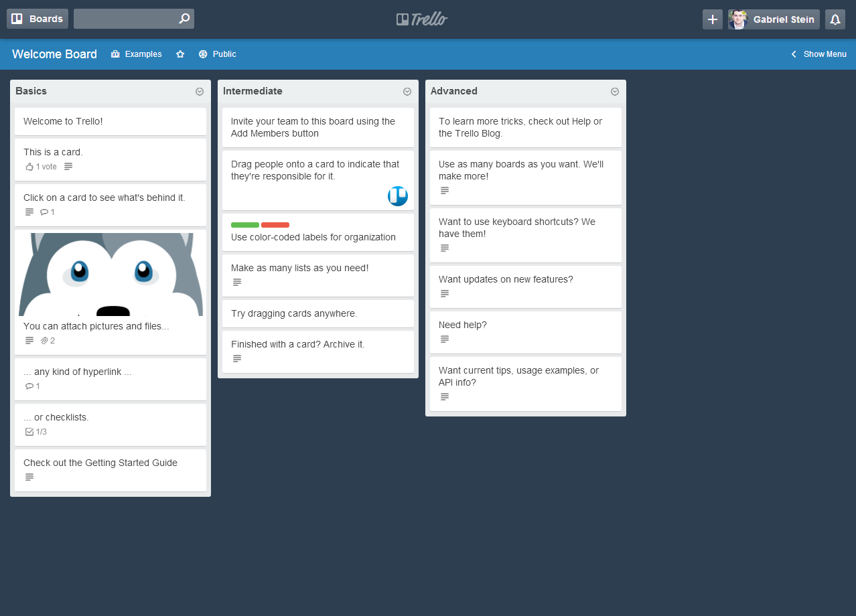This screenshot has height=616, width=856.
Task: Open 'Drag people onto a card' card text
Action: pyautogui.click(x=315, y=170)
